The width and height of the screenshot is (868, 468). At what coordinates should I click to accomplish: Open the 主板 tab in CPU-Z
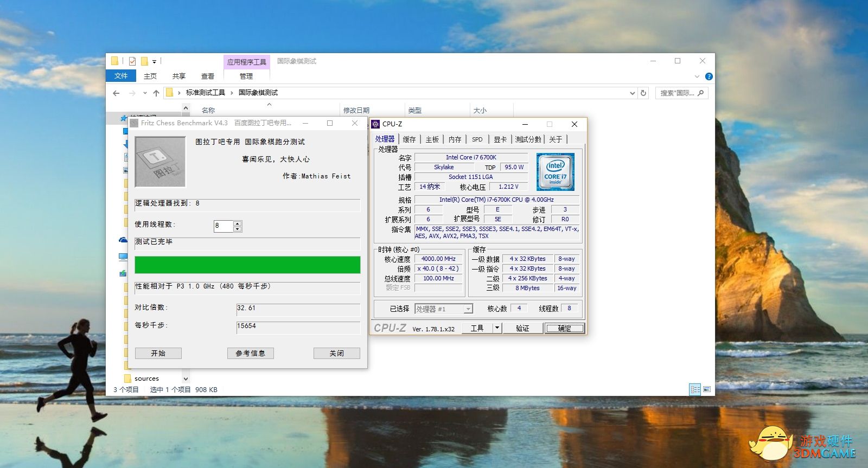point(432,139)
